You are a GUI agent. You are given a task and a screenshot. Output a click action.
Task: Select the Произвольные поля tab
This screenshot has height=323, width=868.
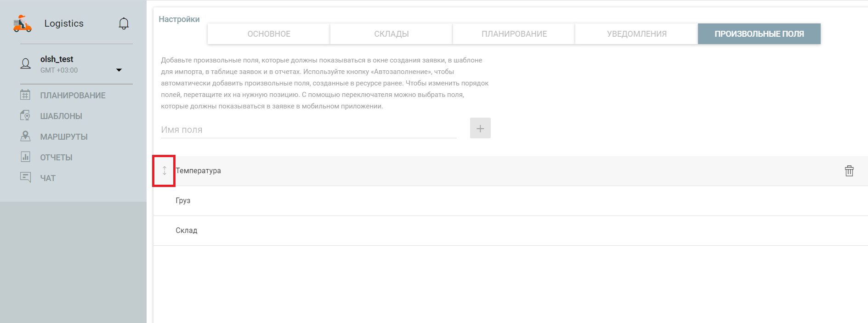click(759, 34)
